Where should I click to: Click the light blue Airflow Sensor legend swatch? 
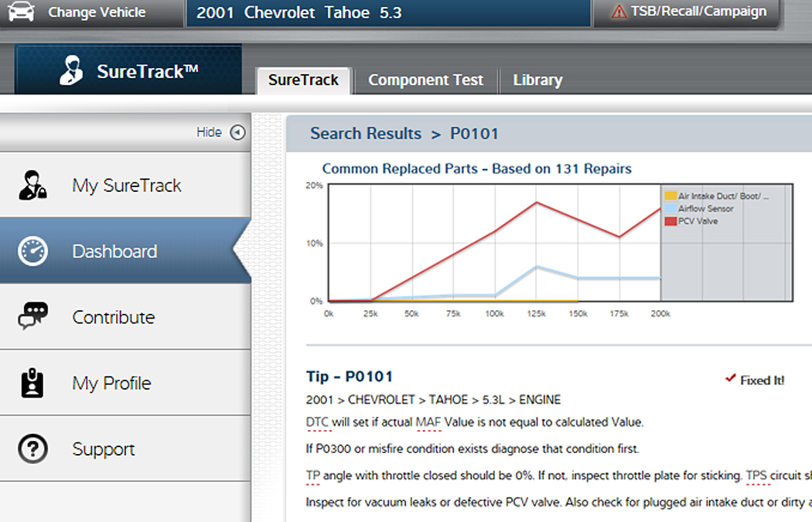(x=670, y=209)
